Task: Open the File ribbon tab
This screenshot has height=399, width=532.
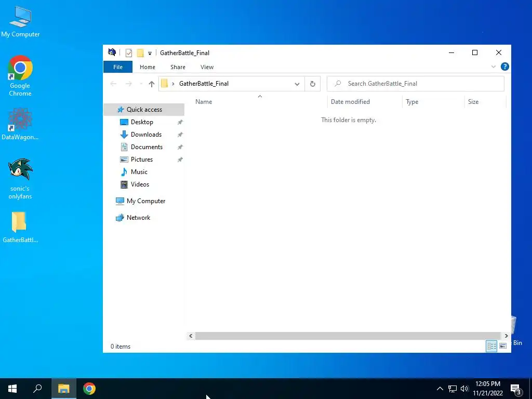Action: point(118,67)
